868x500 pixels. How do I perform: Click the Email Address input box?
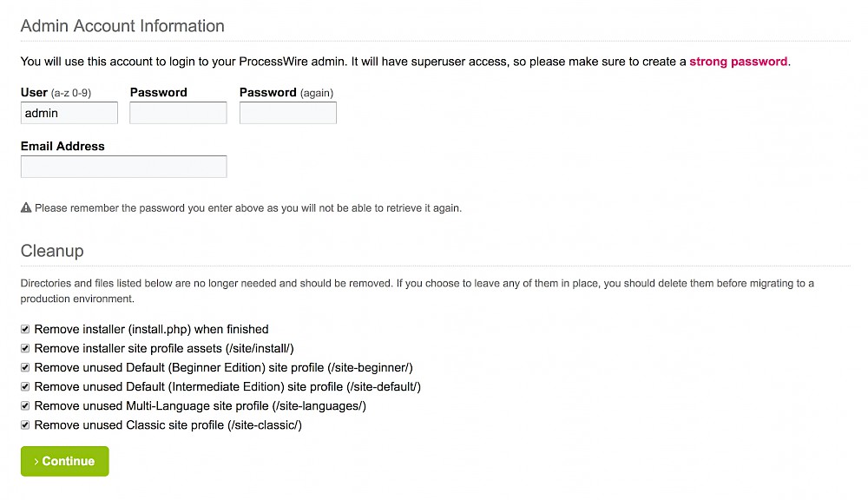(x=123, y=167)
